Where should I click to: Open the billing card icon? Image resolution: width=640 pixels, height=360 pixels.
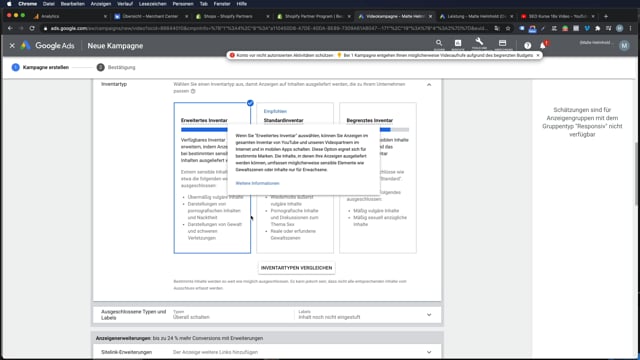pos(502,43)
